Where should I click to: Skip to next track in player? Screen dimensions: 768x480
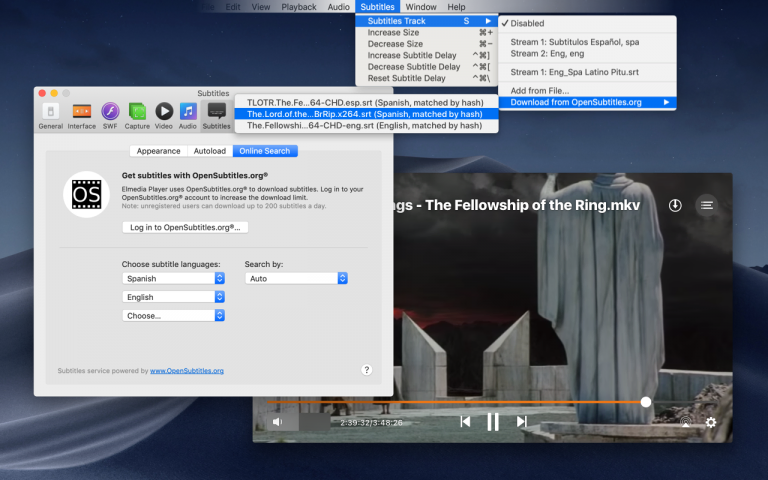point(522,421)
